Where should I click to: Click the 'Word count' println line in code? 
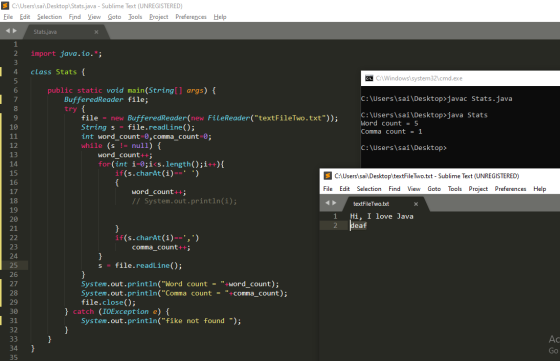(180, 284)
